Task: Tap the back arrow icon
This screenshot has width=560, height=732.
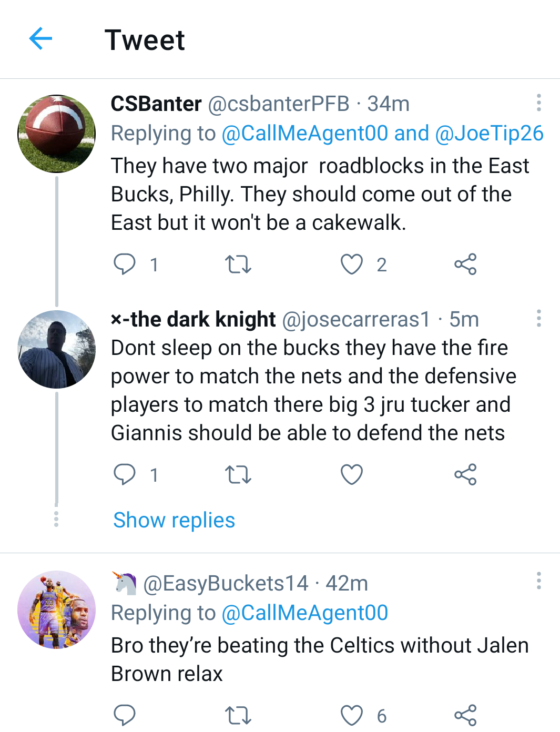Action: (x=40, y=39)
